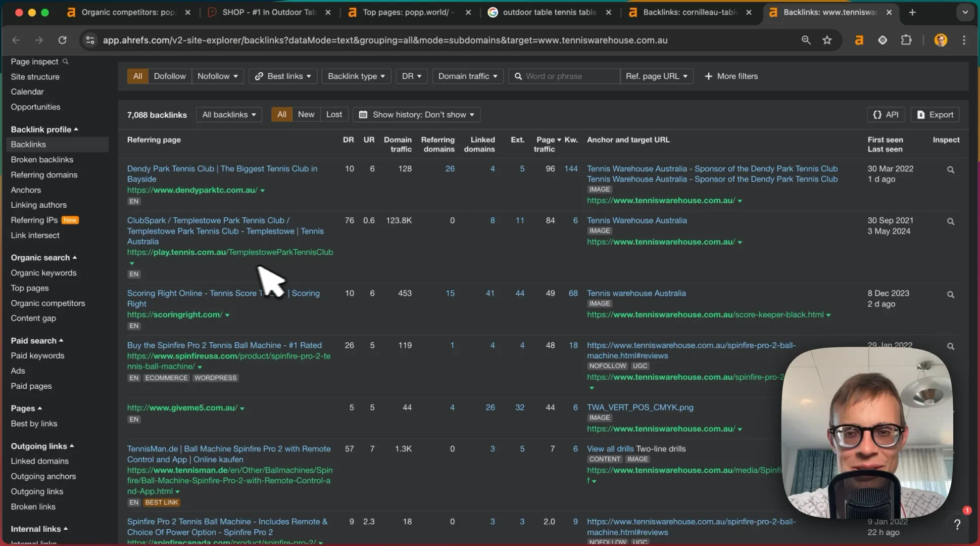
Task: Open the Backlink type dropdown
Action: tap(356, 76)
